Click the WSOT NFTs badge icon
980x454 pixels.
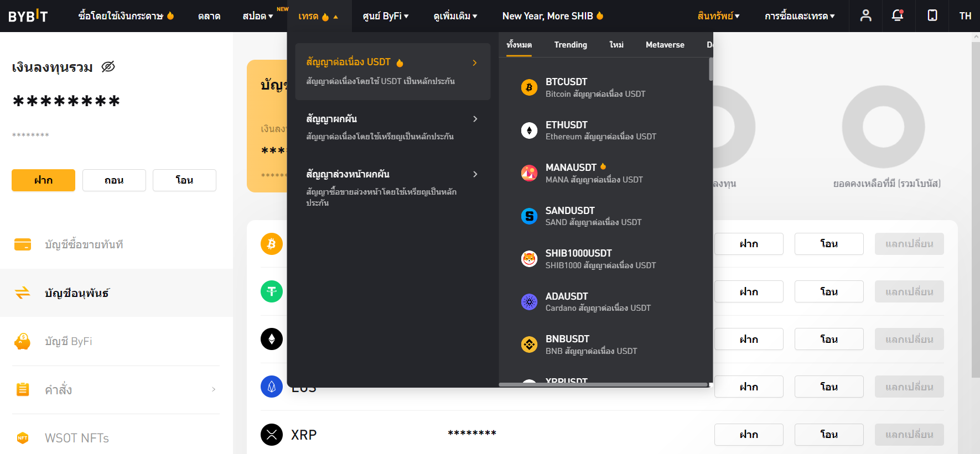23,438
